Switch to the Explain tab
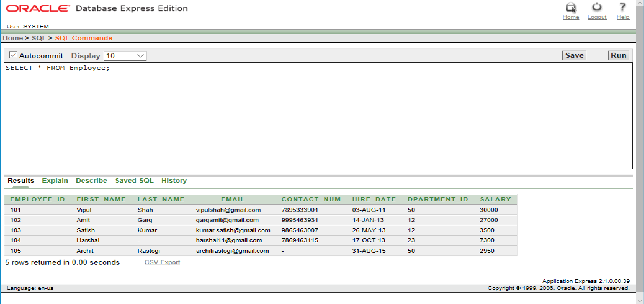The width and height of the screenshot is (644, 304). (x=55, y=180)
